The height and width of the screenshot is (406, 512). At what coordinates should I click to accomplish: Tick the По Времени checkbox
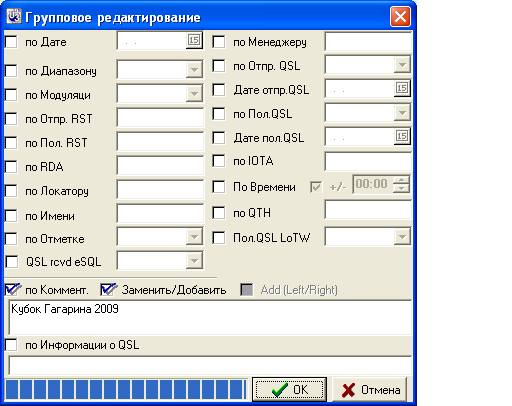point(219,187)
